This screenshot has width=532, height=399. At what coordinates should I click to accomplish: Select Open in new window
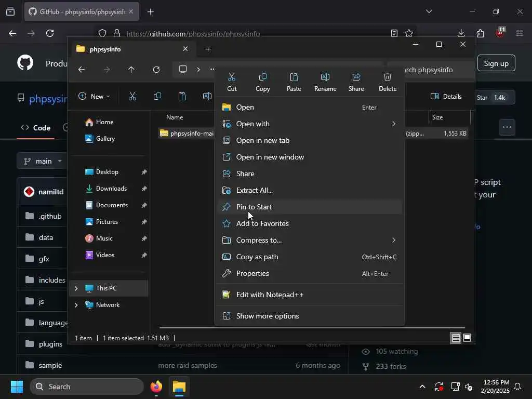(x=310, y=157)
